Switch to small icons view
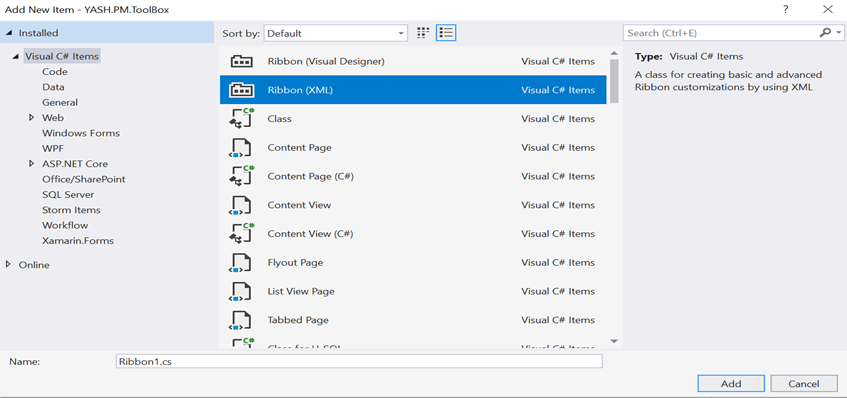Screen dimensions: 847x398 423,33
